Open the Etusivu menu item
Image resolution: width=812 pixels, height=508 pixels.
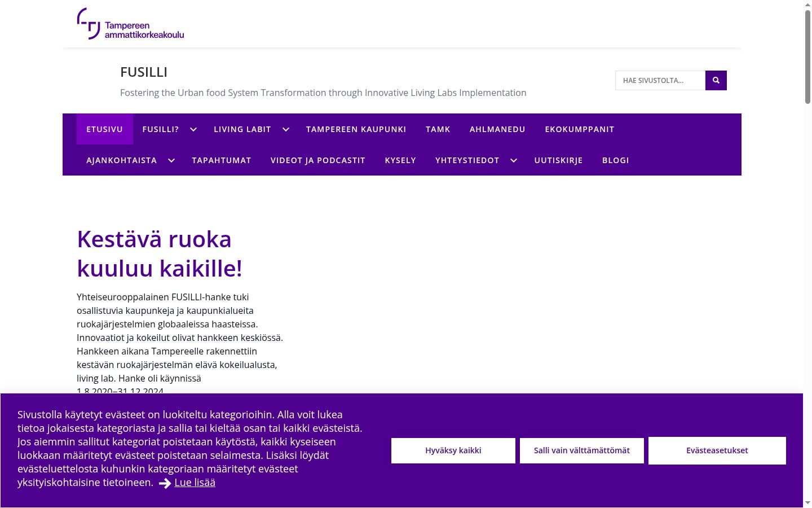tap(105, 129)
